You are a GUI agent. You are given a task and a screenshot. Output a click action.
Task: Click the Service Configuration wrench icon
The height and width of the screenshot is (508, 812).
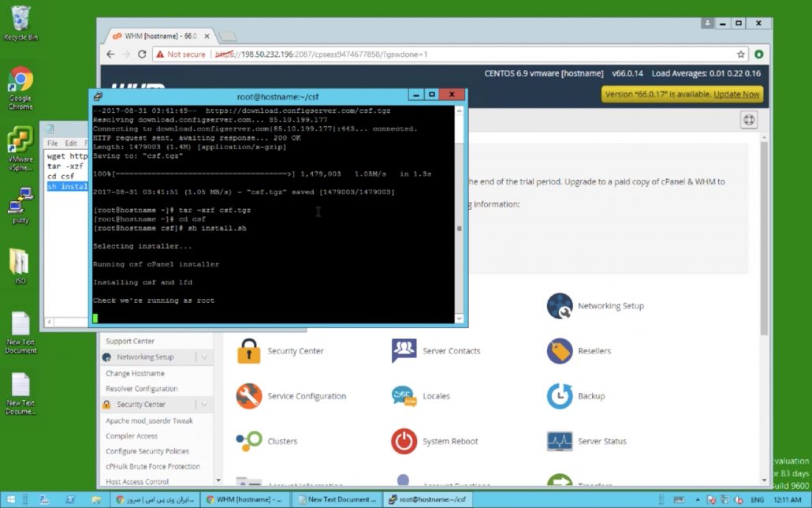[x=249, y=396]
